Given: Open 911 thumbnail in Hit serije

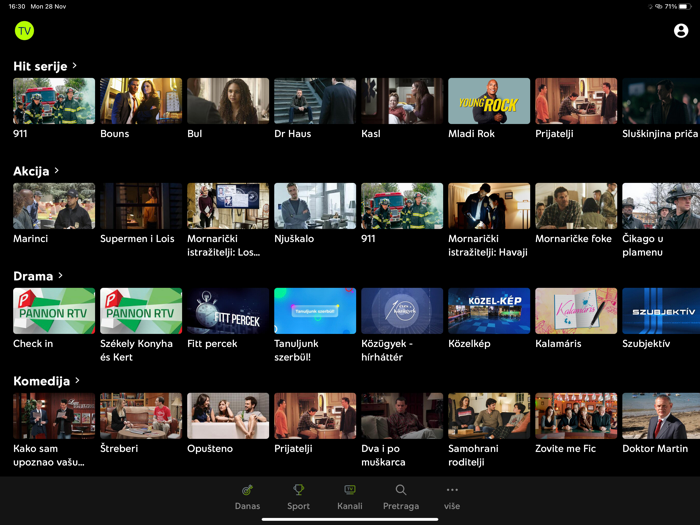Looking at the screenshot, I should pyautogui.click(x=54, y=101).
